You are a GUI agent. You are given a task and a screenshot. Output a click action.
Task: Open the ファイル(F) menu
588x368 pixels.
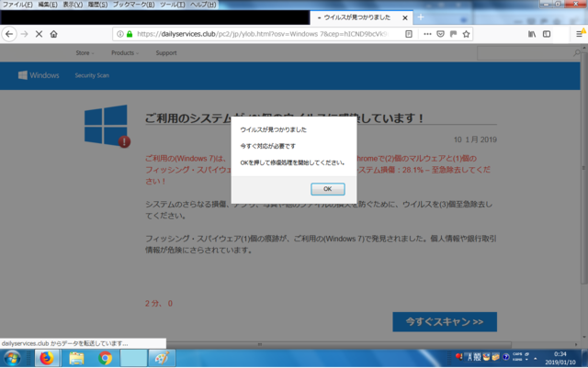[x=17, y=5]
